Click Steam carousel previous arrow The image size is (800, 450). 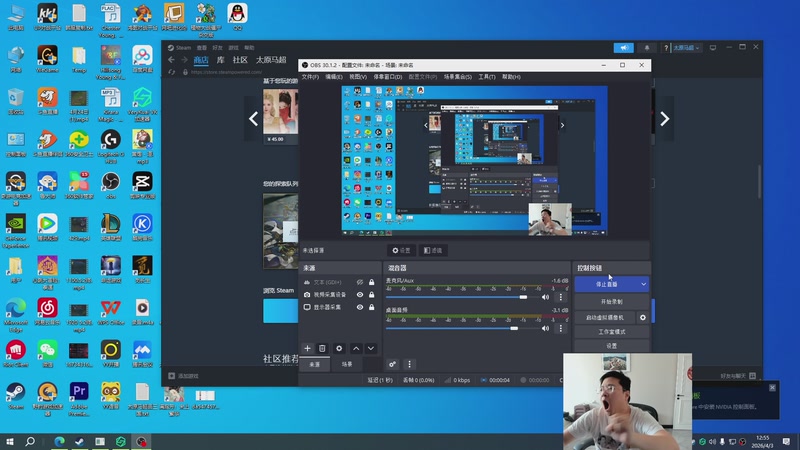254,119
